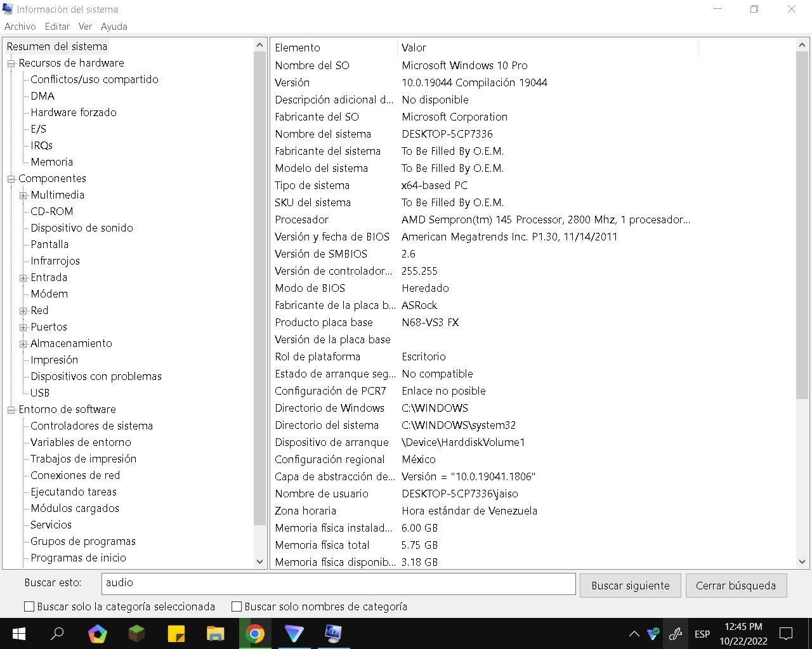Open the yellow sticky notes taskbar icon

pos(176,633)
